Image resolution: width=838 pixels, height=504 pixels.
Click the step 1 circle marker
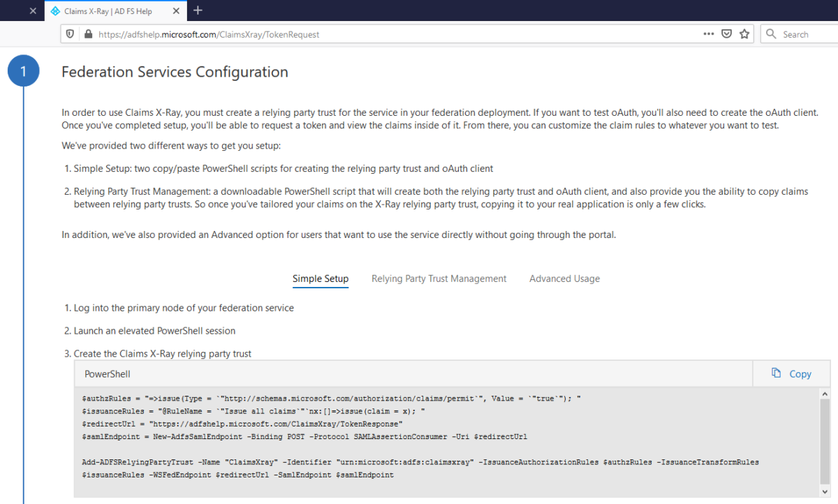click(x=23, y=71)
